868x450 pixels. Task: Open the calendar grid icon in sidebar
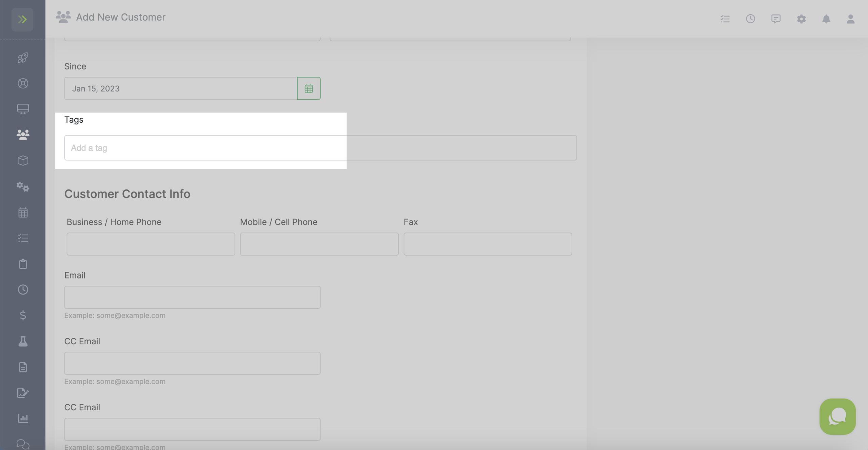(x=23, y=212)
